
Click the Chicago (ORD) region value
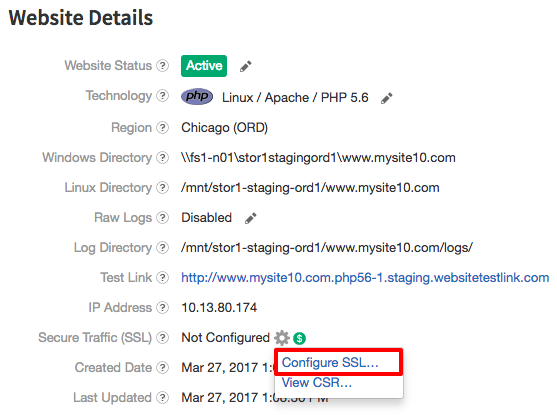[x=225, y=128]
